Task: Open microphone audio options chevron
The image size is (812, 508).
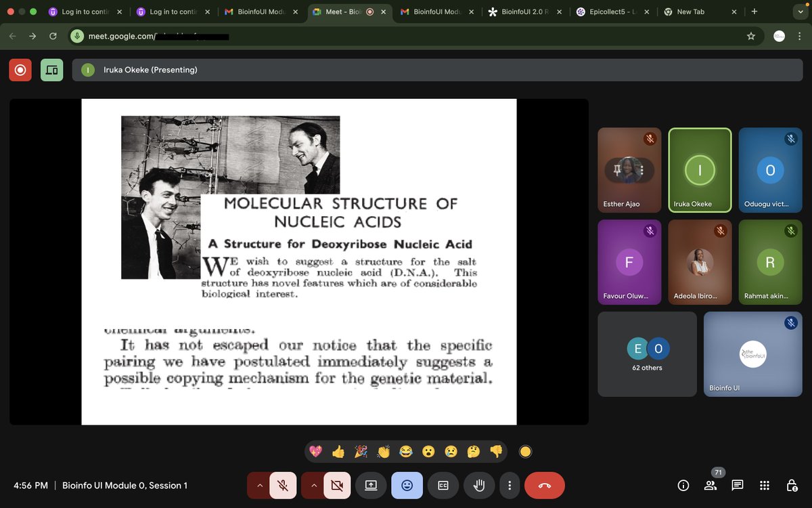Action: [x=259, y=485]
